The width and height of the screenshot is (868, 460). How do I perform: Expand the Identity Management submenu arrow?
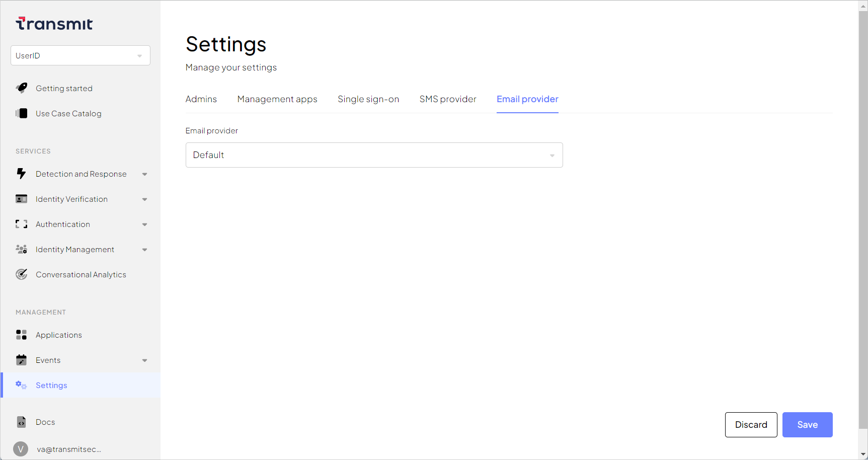(144, 250)
